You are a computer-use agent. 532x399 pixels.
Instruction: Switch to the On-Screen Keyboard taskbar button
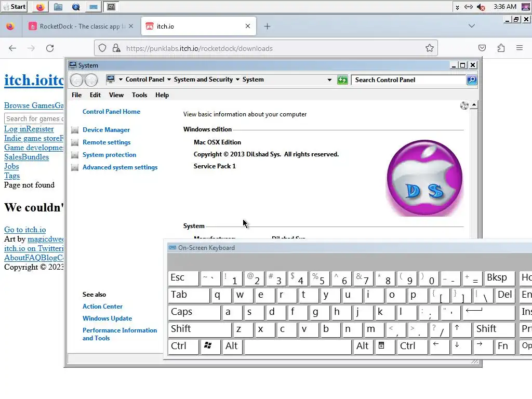pos(94,7)
